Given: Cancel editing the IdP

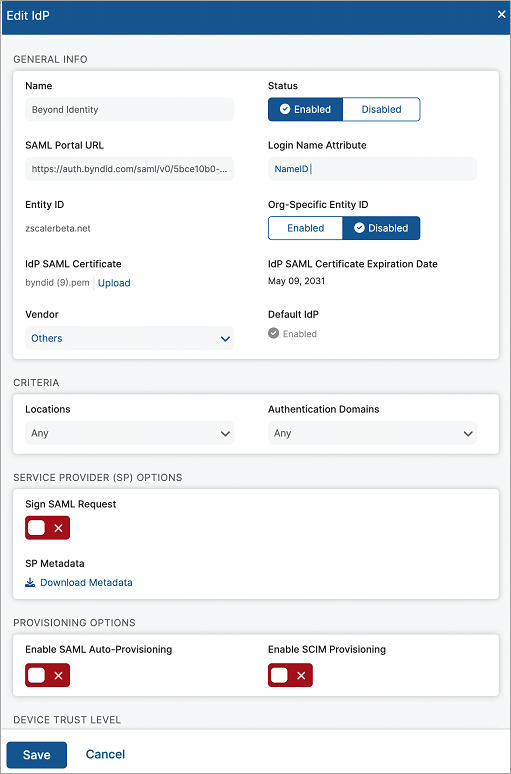Looking at the screenshot, I should (105, 755).
